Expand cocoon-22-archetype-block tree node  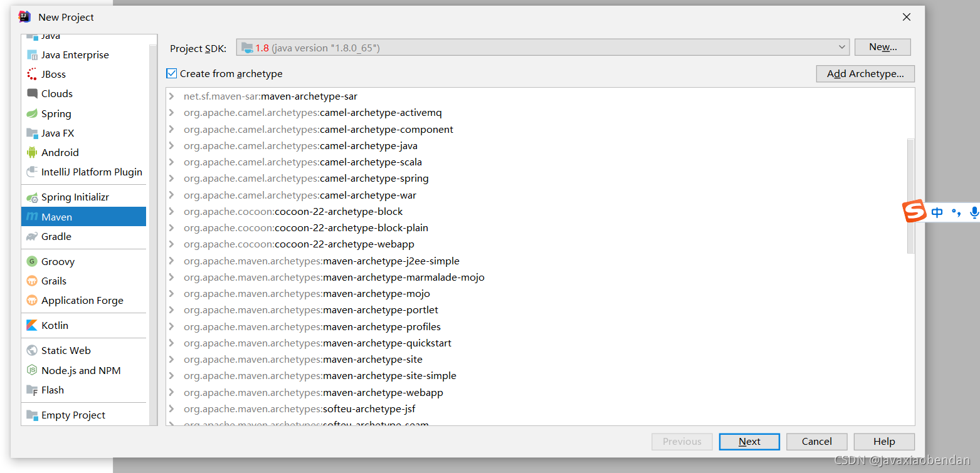click(172, 212)
